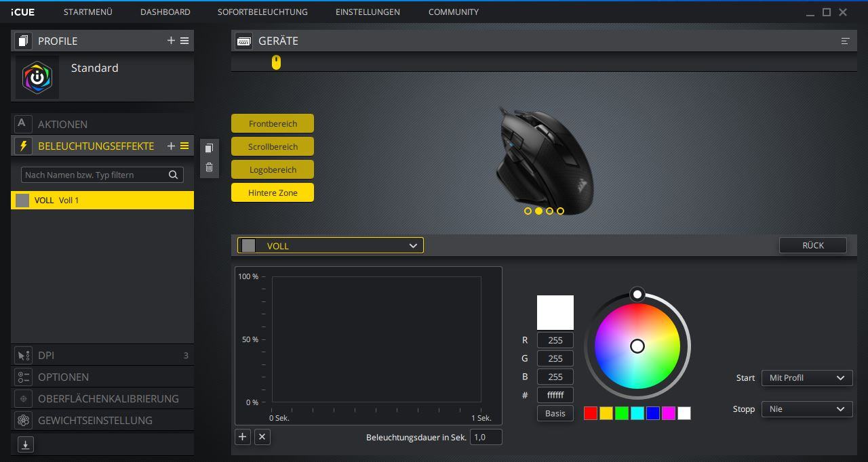The height and width of the screenshot is (462, 868).
Task: Select the Hintere Zone button
Action: (x=273, y=192)
